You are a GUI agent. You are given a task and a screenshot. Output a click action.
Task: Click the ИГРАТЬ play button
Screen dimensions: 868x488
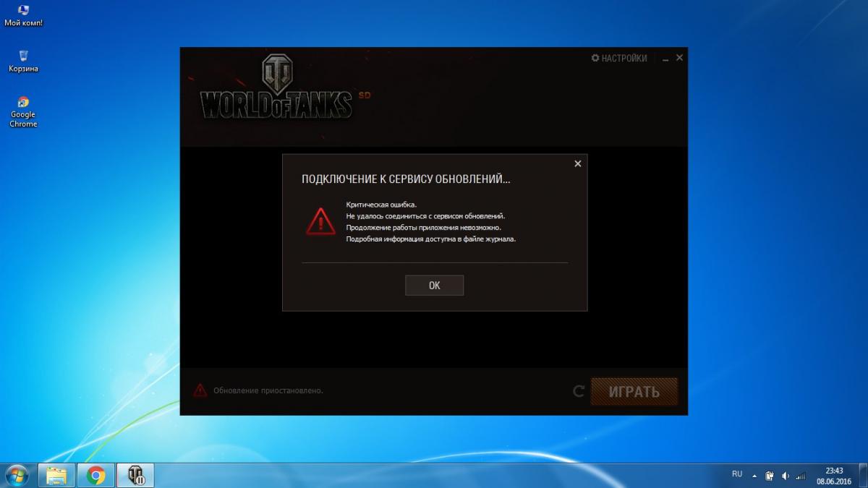pos(634,391)
